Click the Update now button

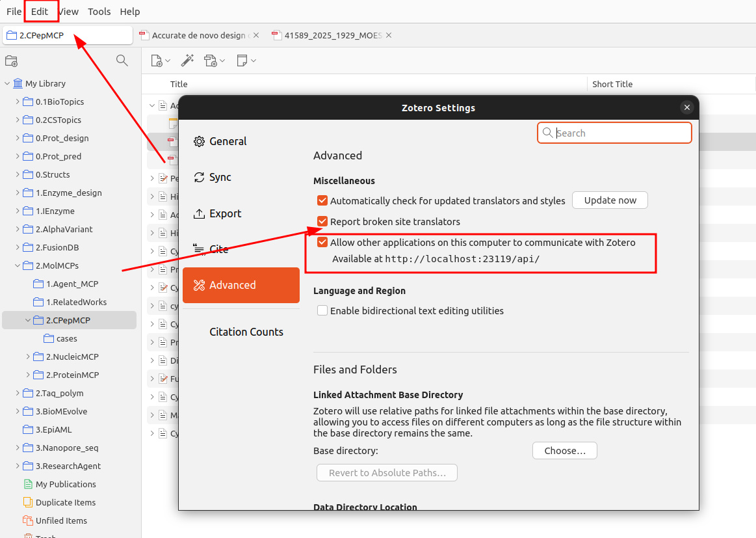click(610, 200)
